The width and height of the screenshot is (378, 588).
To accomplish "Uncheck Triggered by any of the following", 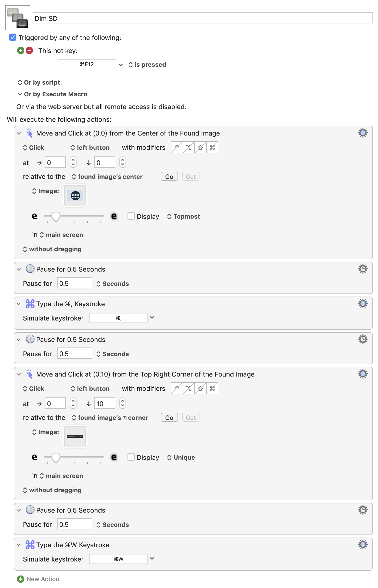I will pyautogui.click(x=12, y=37).
